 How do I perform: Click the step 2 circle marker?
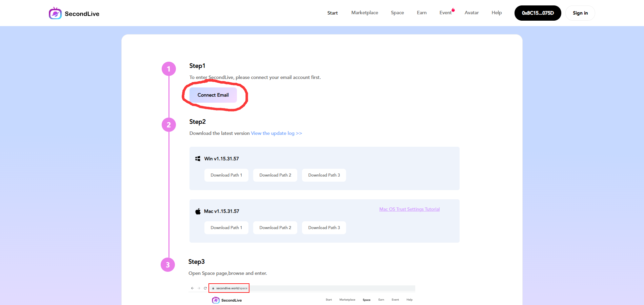tap(169, 125)
